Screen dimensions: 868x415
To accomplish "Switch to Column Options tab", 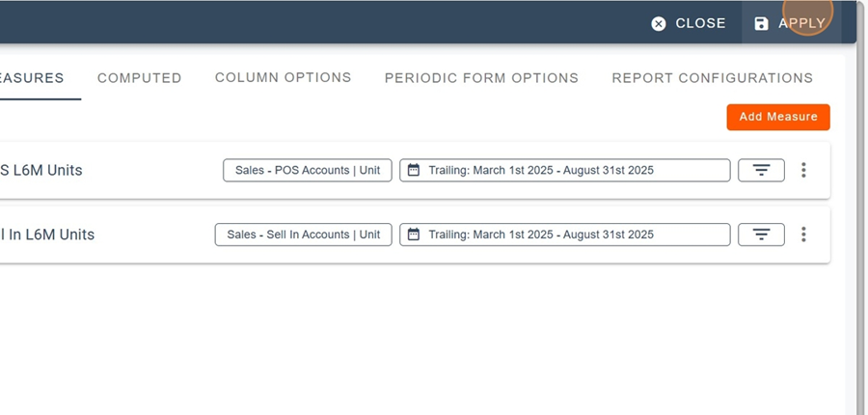I will [x=283, y=77].
